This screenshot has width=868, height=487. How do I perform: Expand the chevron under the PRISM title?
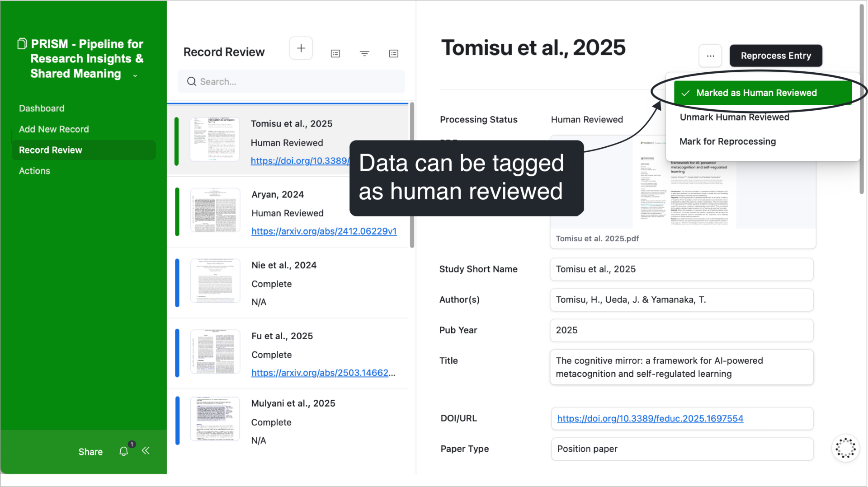[135, 76]
